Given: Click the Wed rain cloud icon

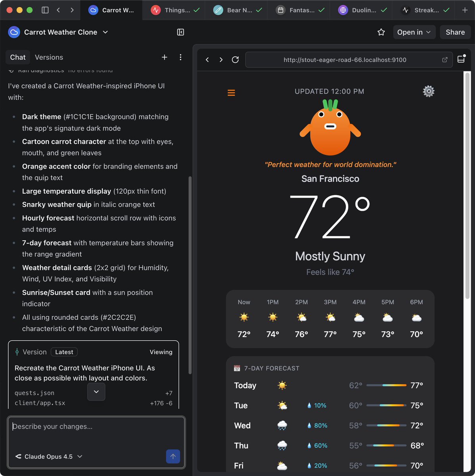Looking at the screenshot, I should tap(282, 426).
